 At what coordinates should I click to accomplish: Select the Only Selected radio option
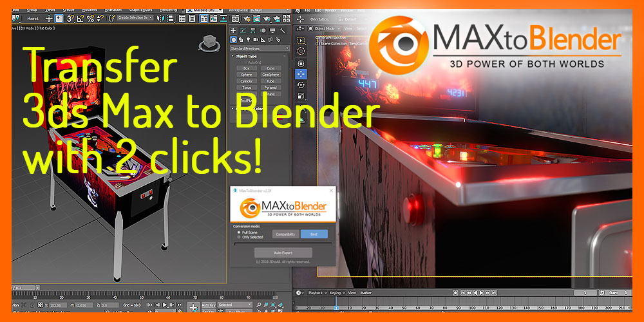[239, 237]
